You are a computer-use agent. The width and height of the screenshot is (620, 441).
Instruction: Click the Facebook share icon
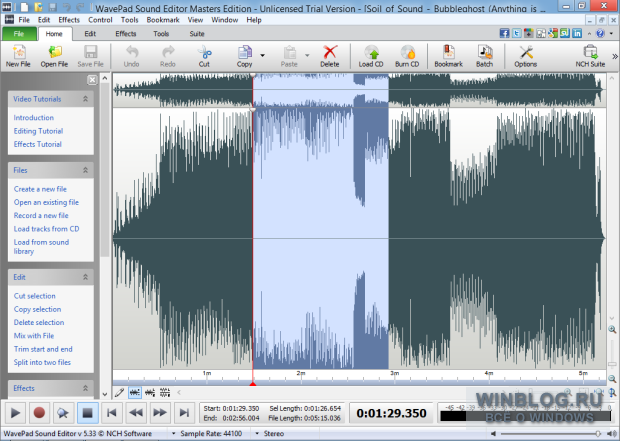pyautogui.click(x=504, y=33)
